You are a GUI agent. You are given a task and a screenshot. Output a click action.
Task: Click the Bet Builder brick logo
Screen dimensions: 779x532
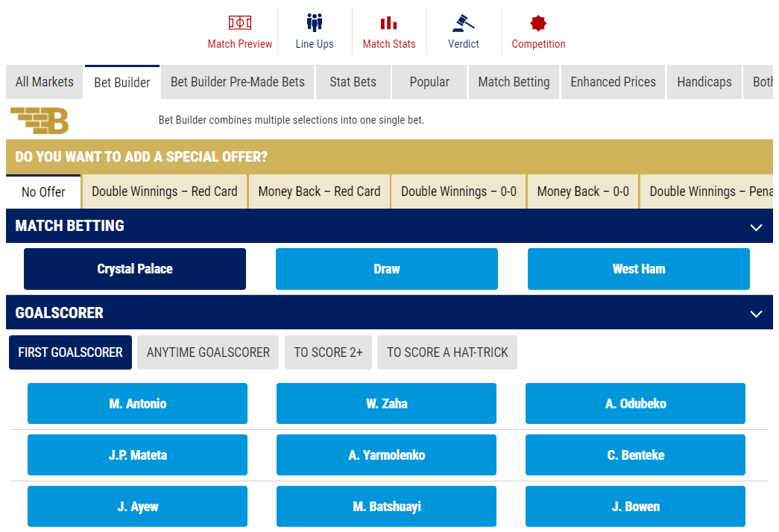[40, 121]
